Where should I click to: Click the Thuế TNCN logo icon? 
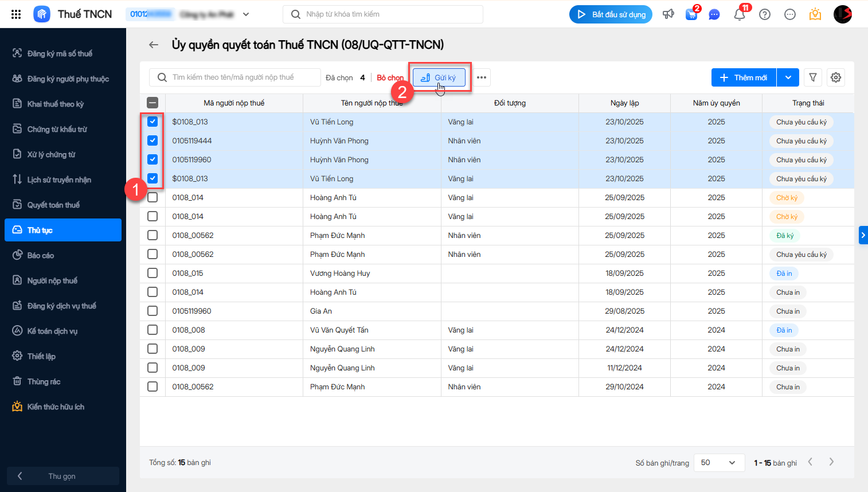coord(42,14)
